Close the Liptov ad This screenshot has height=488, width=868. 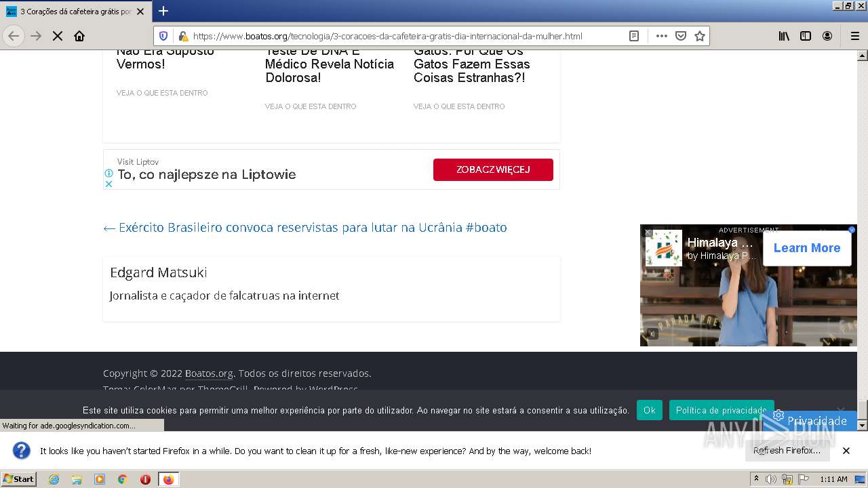point(108,184)
